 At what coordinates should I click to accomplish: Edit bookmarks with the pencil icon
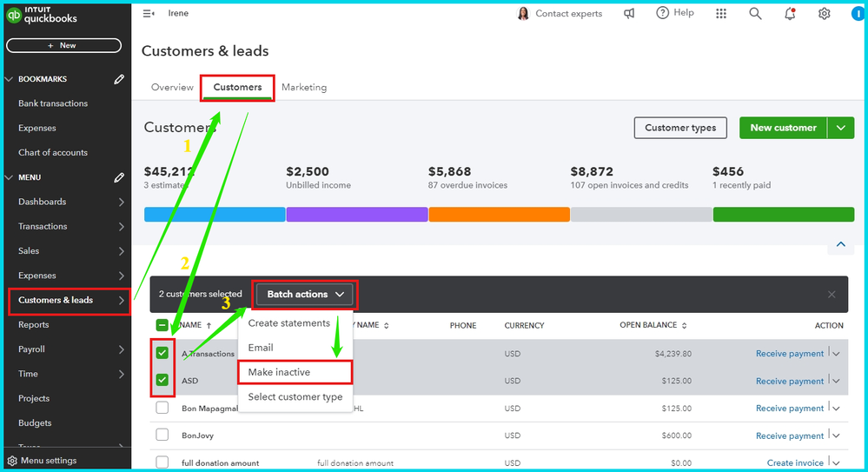tap(119, 79)
